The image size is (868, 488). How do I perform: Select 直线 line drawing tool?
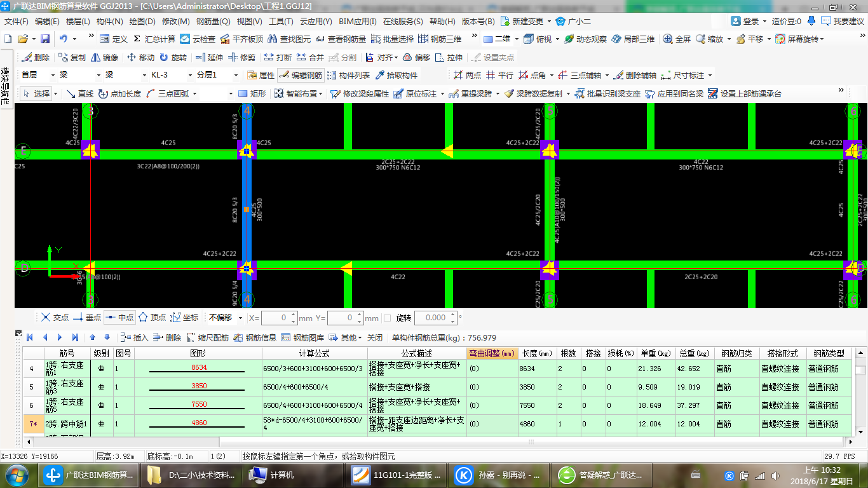80,93
